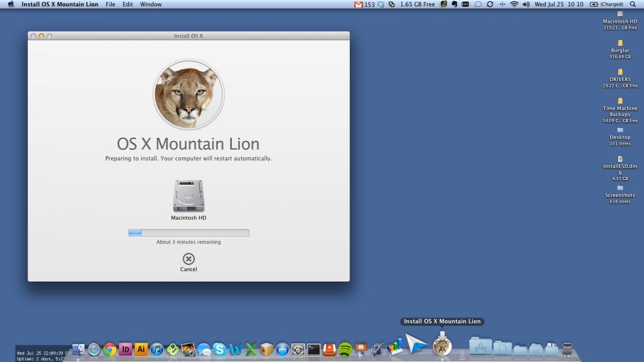Select the Macintosh HD desktop drive
Viewport: 644px width, 362px height.
[620, 20]
